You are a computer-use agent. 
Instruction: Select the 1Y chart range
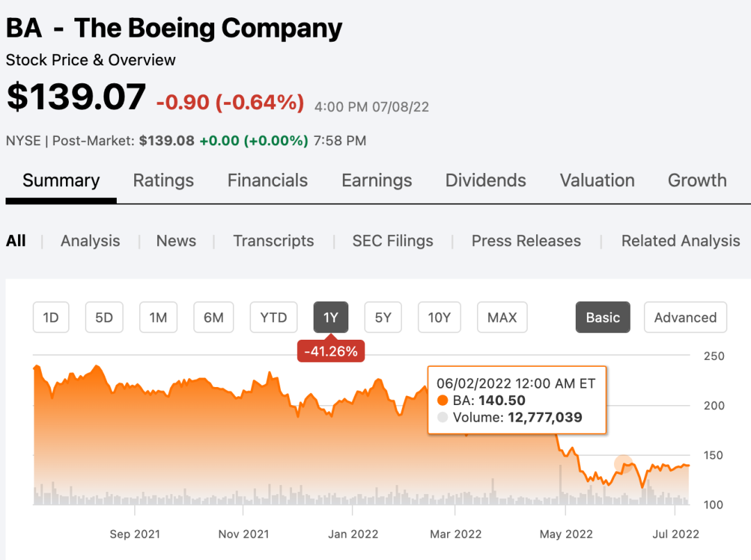(331, 318)
